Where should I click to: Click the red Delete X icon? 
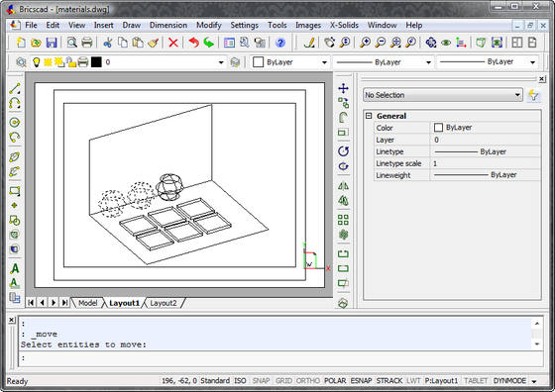pyautogui.click(x=173, y=43)
